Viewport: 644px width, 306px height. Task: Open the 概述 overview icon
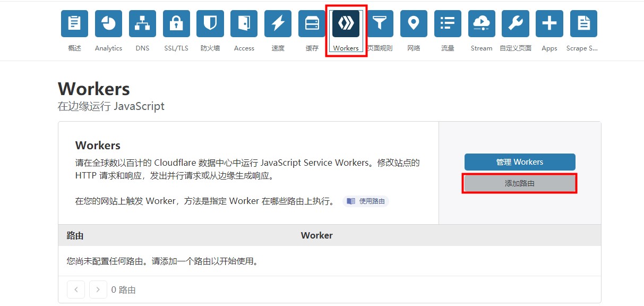point(74,23)
